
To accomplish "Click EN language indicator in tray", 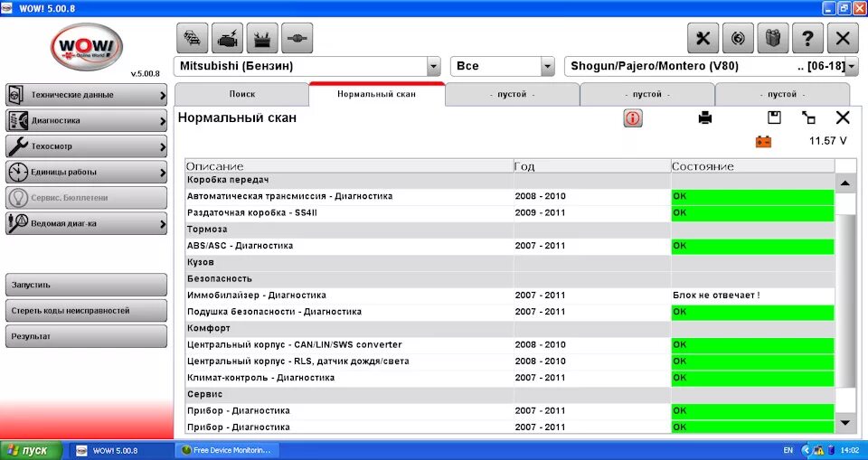I will point(788,451).
